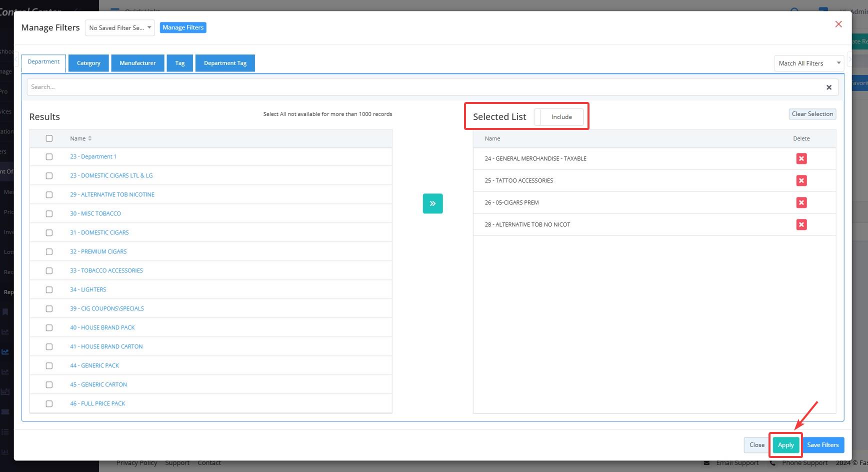Screen dimensions: 868x472
Task: Select checkbox for 29 - ALTERNATIVE TOB NICOTINE
Action: pyautogui.click(x=49, y=195)
